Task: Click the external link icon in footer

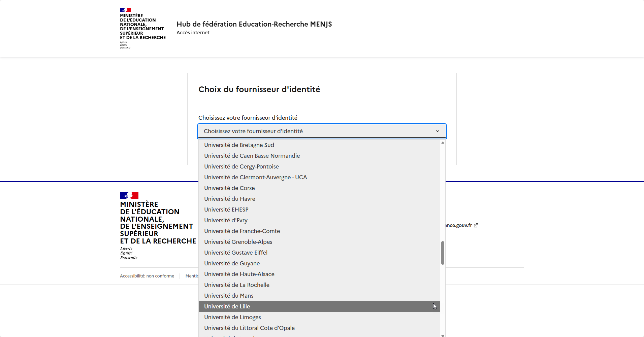Action: [476, 225]
